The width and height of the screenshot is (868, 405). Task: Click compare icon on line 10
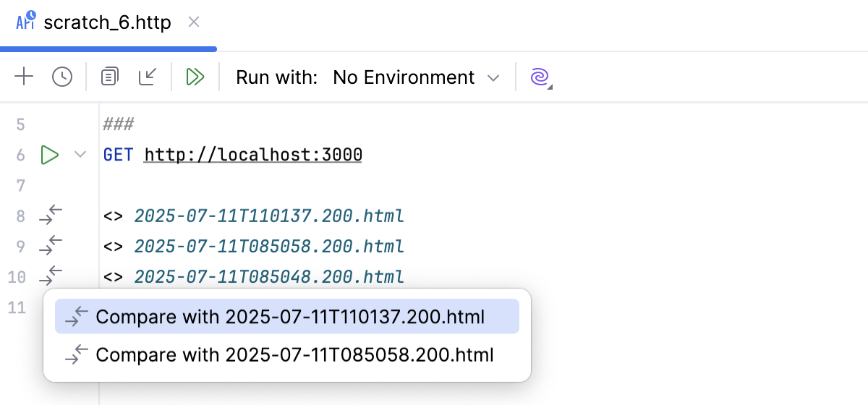pyautogui.click(x=51, y=276)
